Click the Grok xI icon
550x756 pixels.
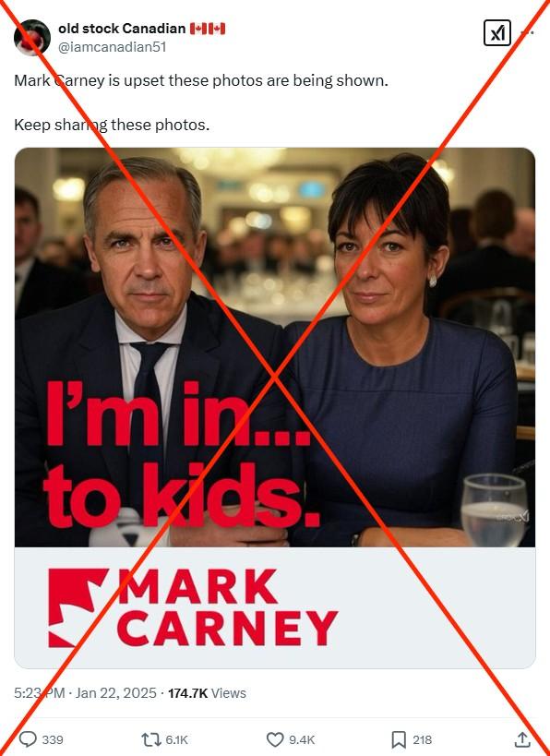pos(497,33)
